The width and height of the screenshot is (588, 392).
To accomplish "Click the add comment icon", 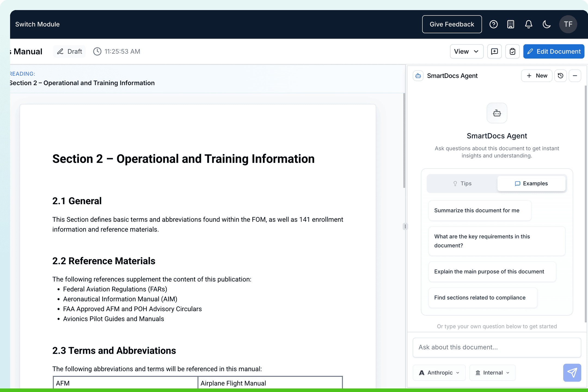I will 494,51.
